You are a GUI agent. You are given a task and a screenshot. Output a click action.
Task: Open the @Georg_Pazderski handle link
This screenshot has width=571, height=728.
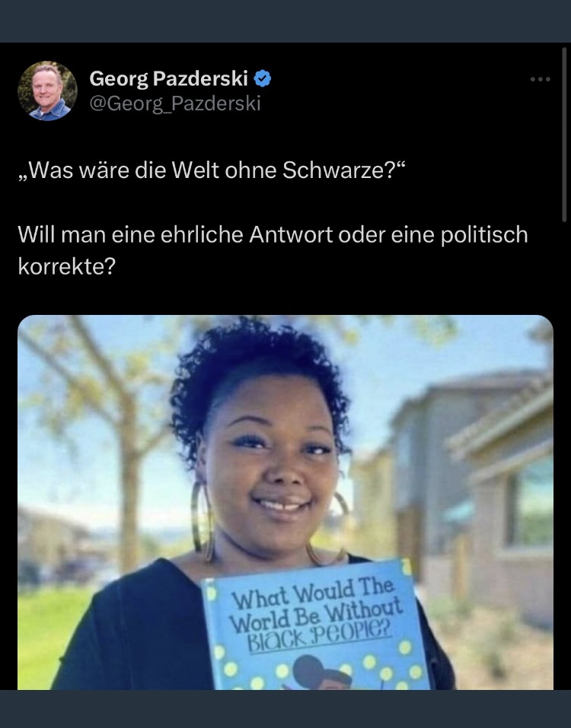coord(174,103)
